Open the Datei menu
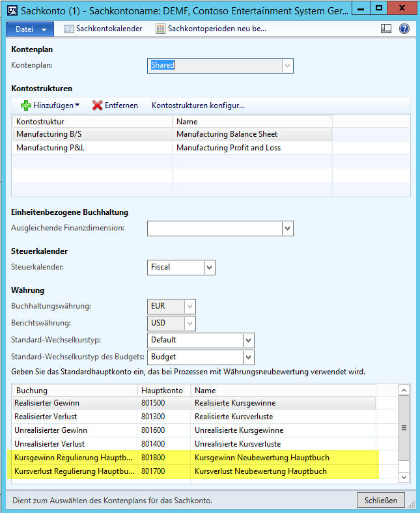This screenshot has width=420, height=513. [29, 29]
